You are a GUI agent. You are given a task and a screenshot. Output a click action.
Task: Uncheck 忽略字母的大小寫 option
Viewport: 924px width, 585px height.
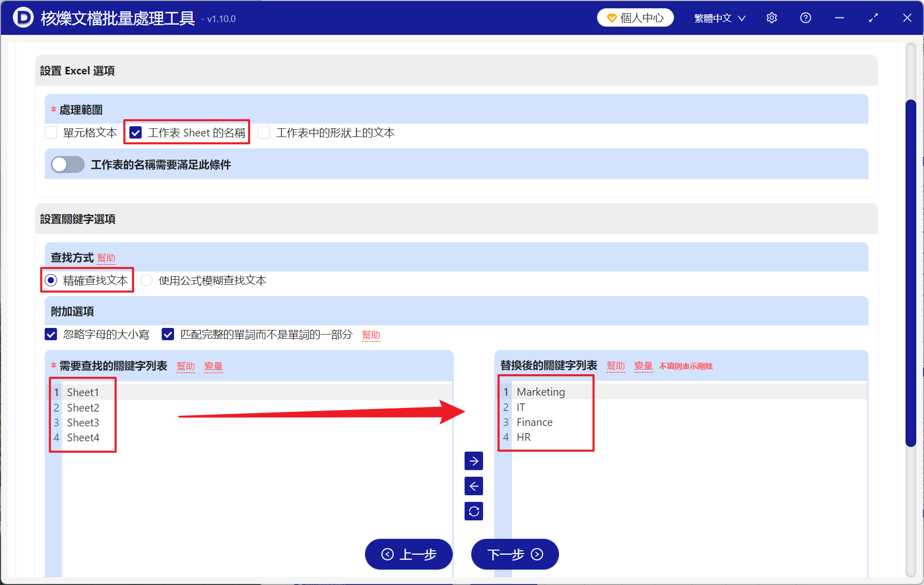[x=51, y=334]
